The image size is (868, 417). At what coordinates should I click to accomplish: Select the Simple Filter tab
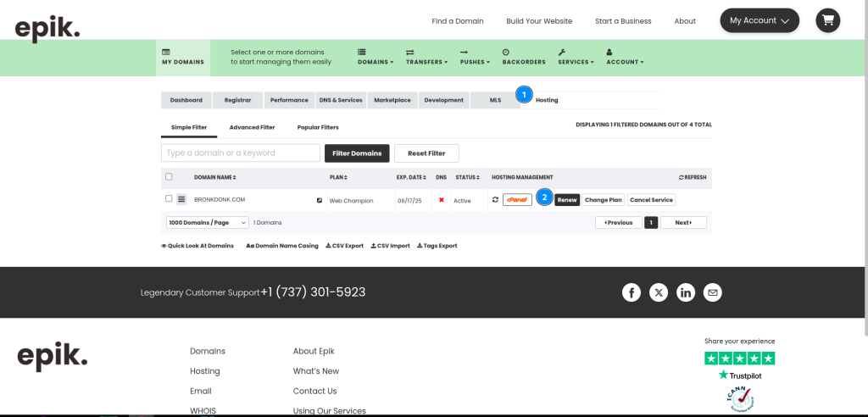click(189, 127)
